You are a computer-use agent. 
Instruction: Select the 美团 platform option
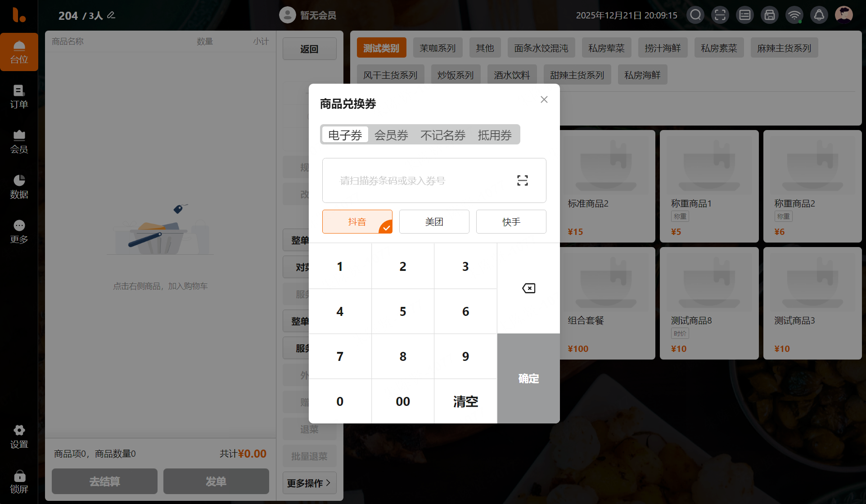click(x=434, y=221)
